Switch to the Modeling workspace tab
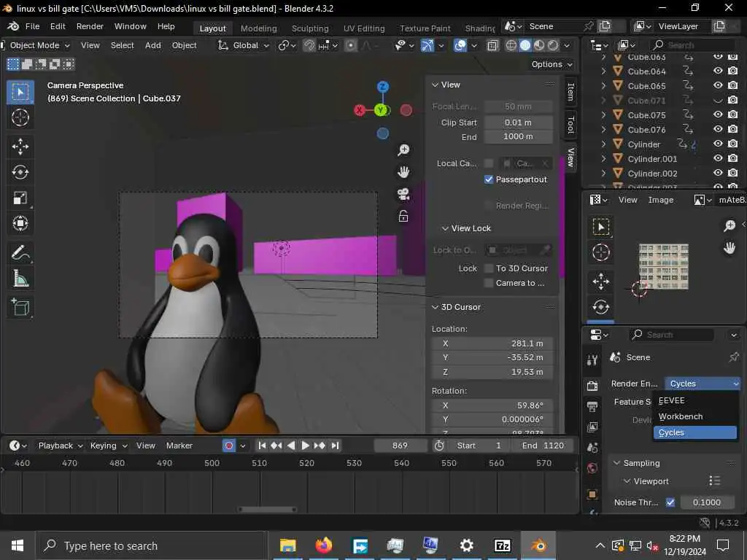The height and width of the screenshot is (560, 747). pyautogui.click(x=259, y=28)
